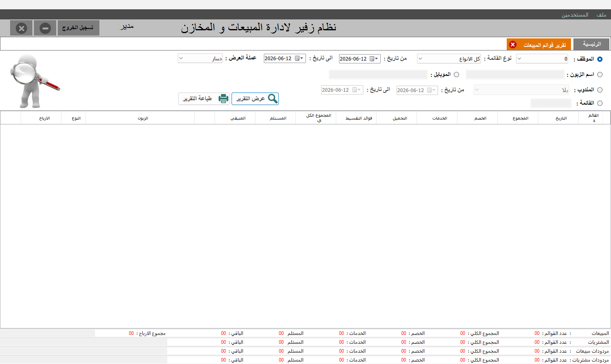Click the التحميل column header

point(396,118)
